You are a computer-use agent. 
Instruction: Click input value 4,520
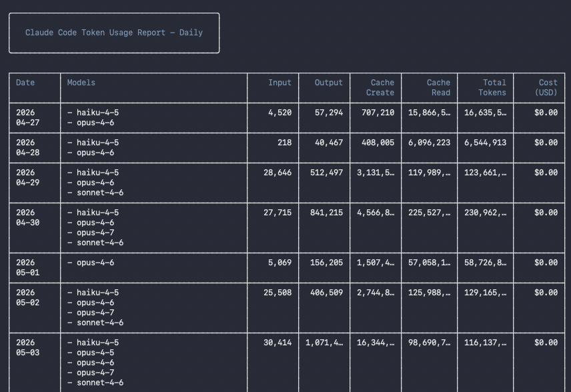click(279, 113)
